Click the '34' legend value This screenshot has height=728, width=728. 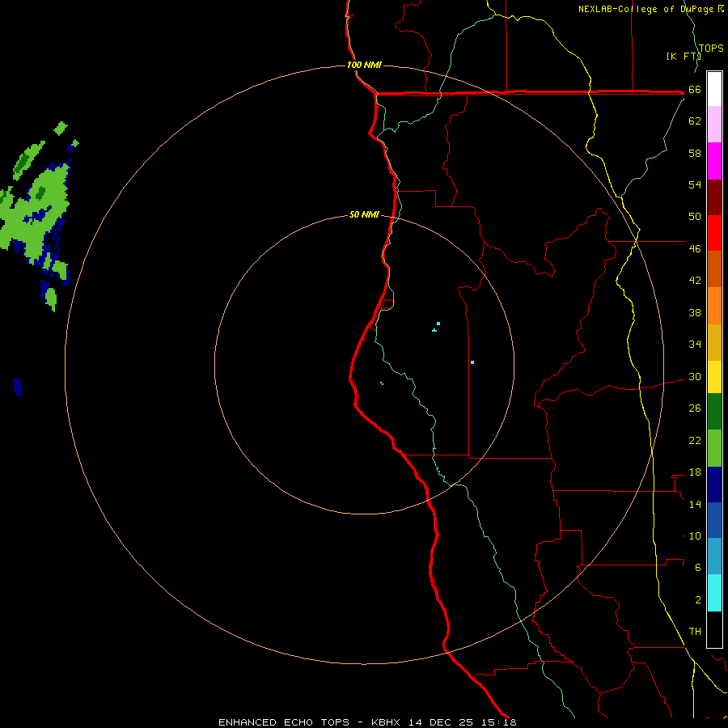[695, 344]
